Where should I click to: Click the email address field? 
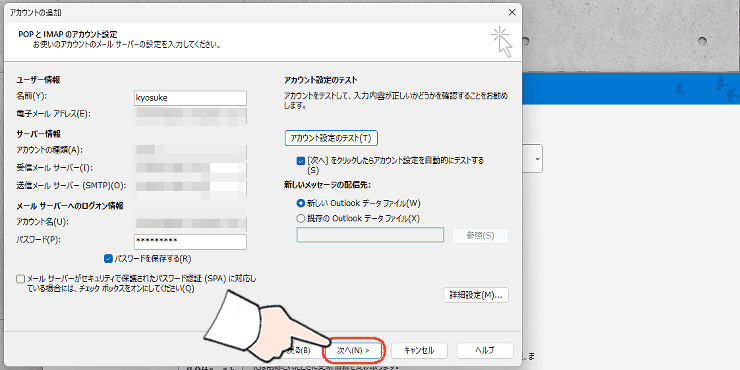[190, 116]
